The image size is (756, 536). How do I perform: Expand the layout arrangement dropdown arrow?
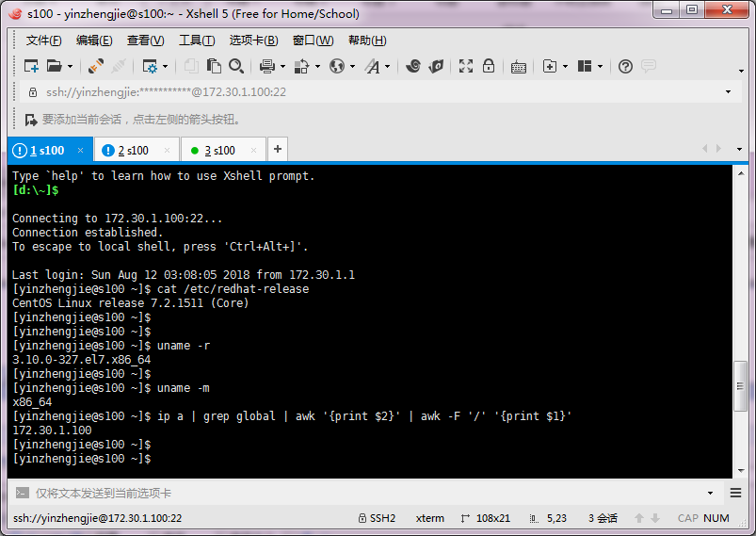coord(600,67)
